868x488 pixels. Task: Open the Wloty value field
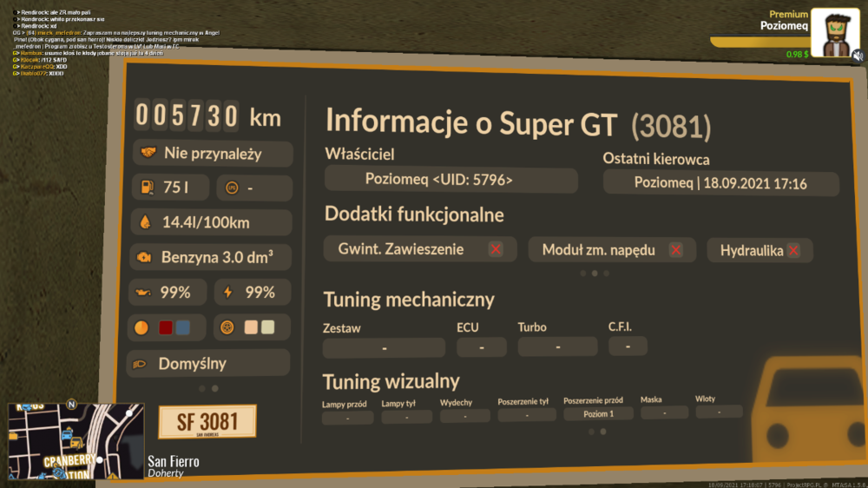(719, 412)
